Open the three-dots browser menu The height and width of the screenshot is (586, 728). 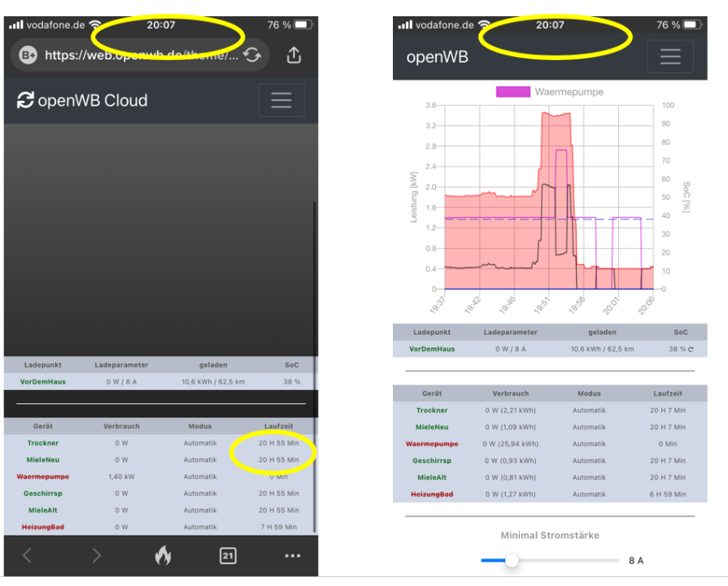pos(293,555)
